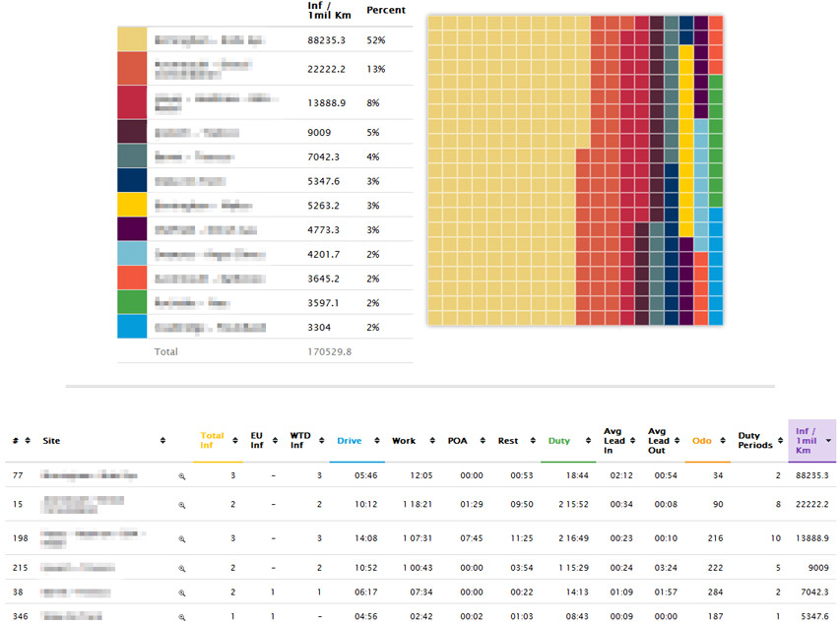840x623 pixels.
Task: Open details magnifier for row 346
Action: coord(182,616)
